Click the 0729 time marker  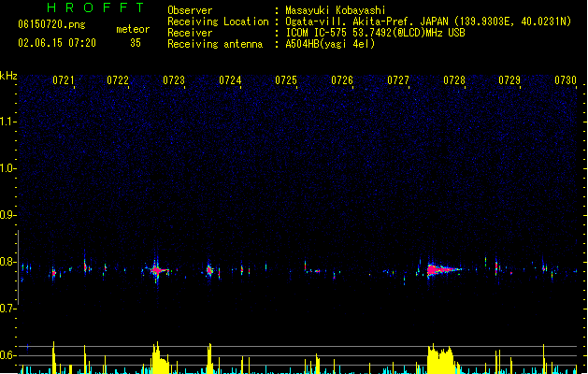tap(509, 80)
